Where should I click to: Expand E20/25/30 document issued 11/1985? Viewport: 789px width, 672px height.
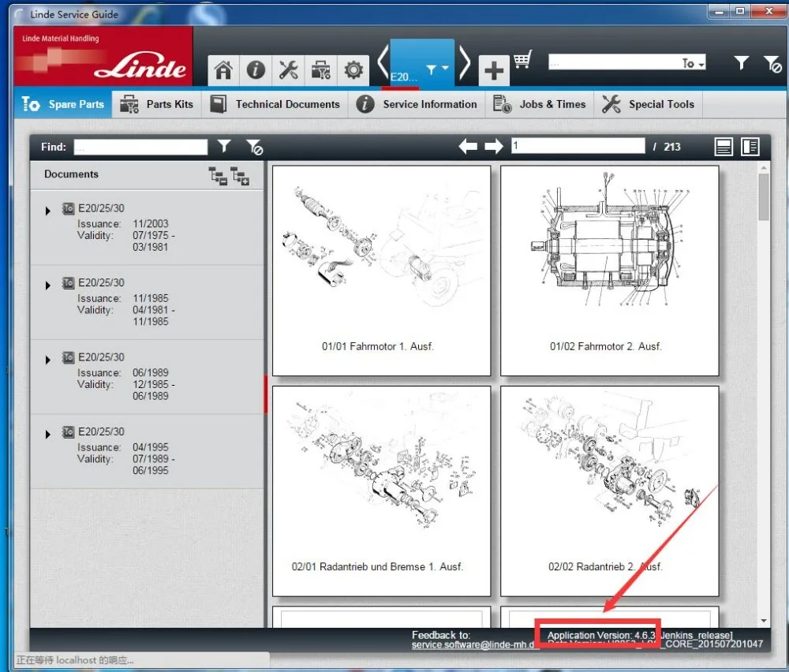pyautogui.click(x=48, y=286)
